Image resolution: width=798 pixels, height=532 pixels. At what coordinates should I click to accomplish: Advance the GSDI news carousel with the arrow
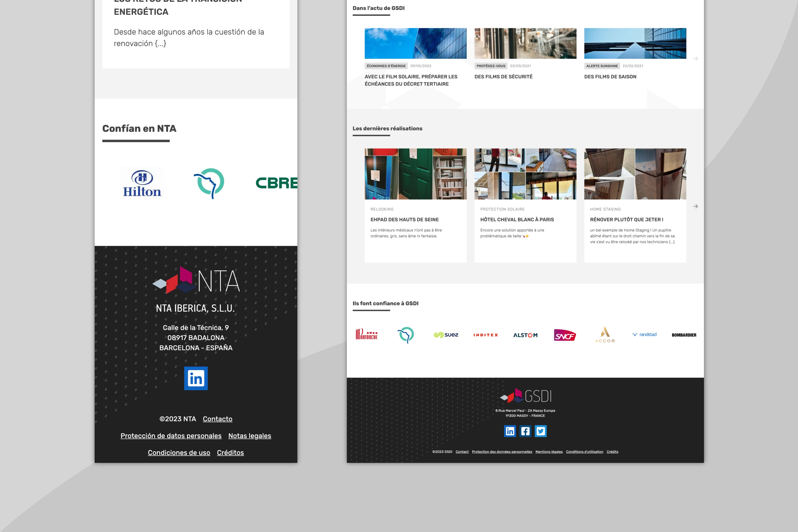click(x=696, y=59)
